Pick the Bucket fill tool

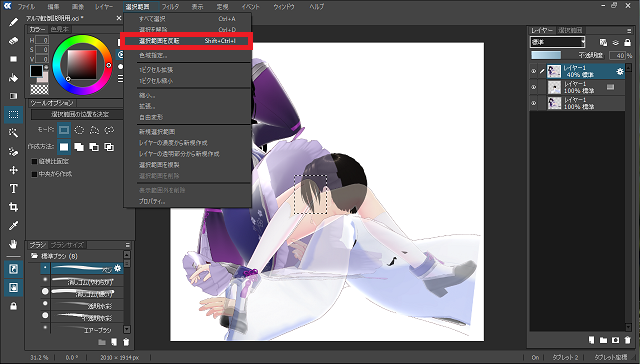(13, 78)
